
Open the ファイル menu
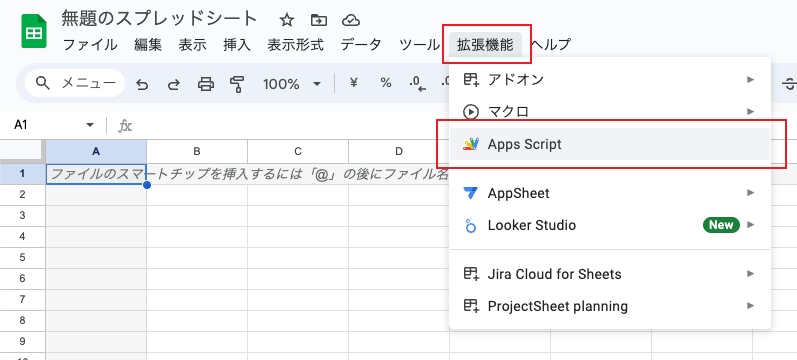click(89, 45)
